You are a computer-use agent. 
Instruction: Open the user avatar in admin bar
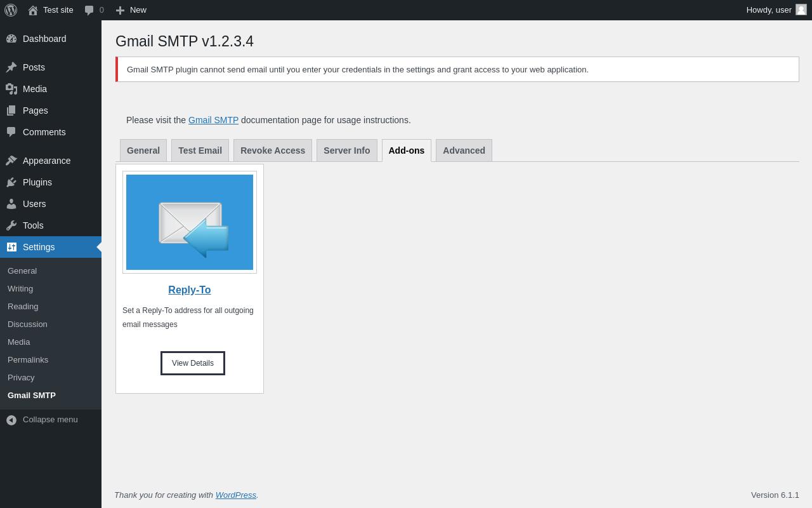point(801,10)
